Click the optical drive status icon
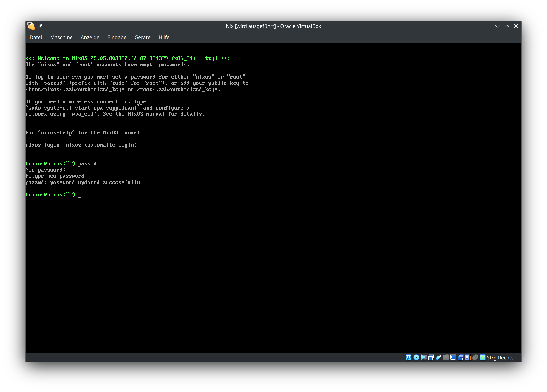Viewport: 547px width, 392px height. click(416, 358)
